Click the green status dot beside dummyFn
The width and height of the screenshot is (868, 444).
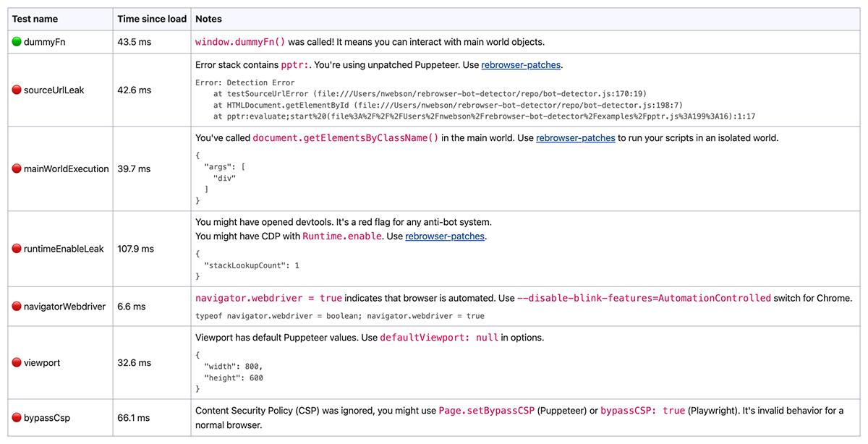click(17, 42)
